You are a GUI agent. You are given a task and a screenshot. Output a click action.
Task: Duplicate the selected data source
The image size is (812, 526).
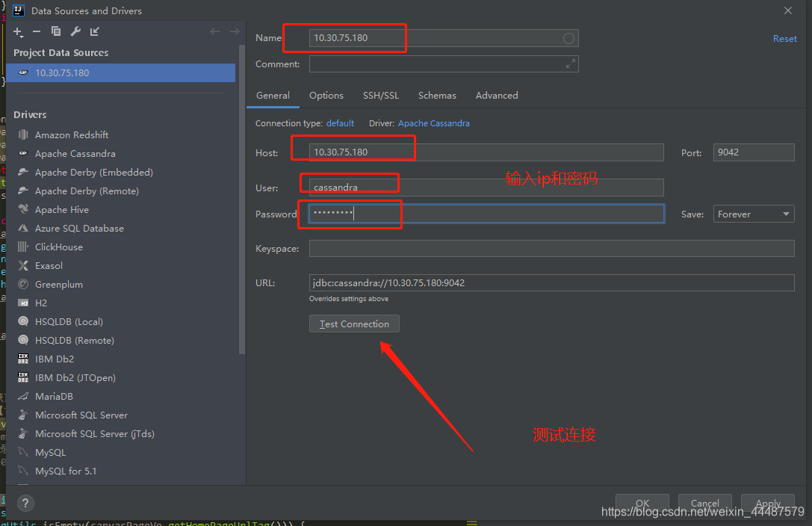point(56,31)
